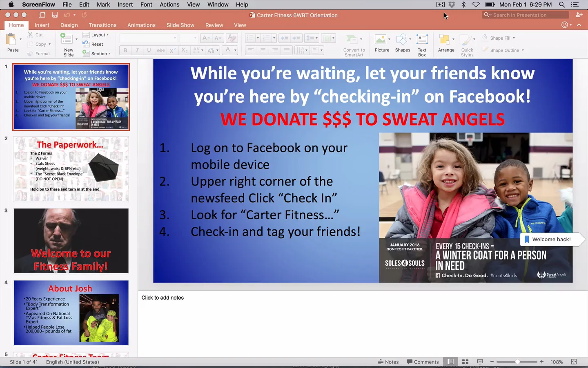Toggle Italic formatting
Image resolution: width=588 pixels, height=368 pixels.
(x=137, y=50)
